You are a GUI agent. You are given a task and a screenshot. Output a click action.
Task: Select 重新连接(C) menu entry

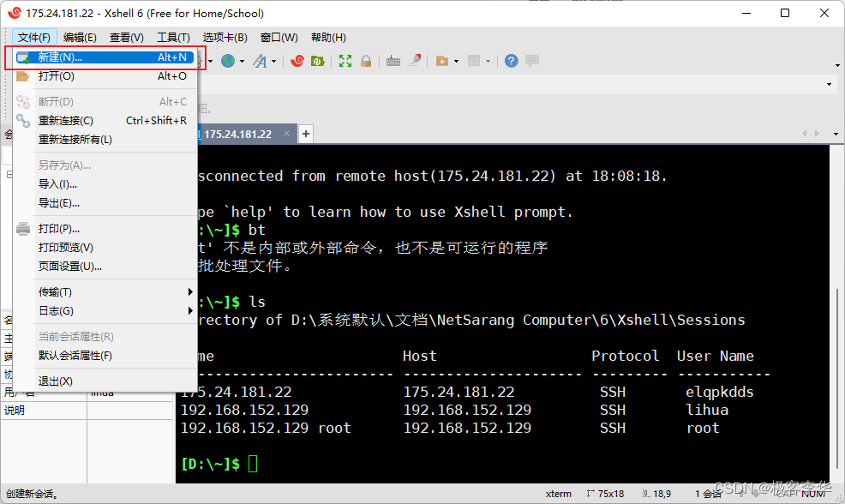[x=105, y=121]
